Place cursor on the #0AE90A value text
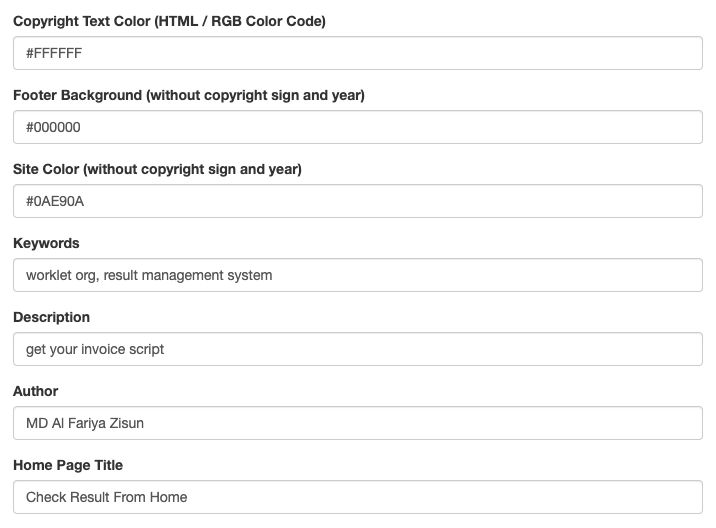 pos(56,202)
